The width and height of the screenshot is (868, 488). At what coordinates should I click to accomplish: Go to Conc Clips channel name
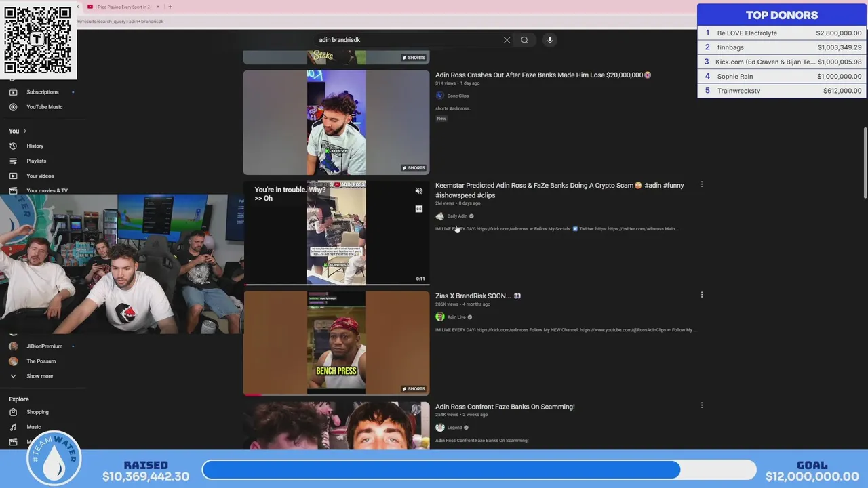click(458, 96)
